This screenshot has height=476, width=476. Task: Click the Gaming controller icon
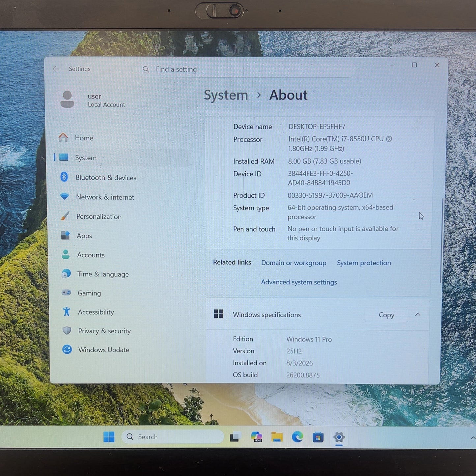coord(67,293)
